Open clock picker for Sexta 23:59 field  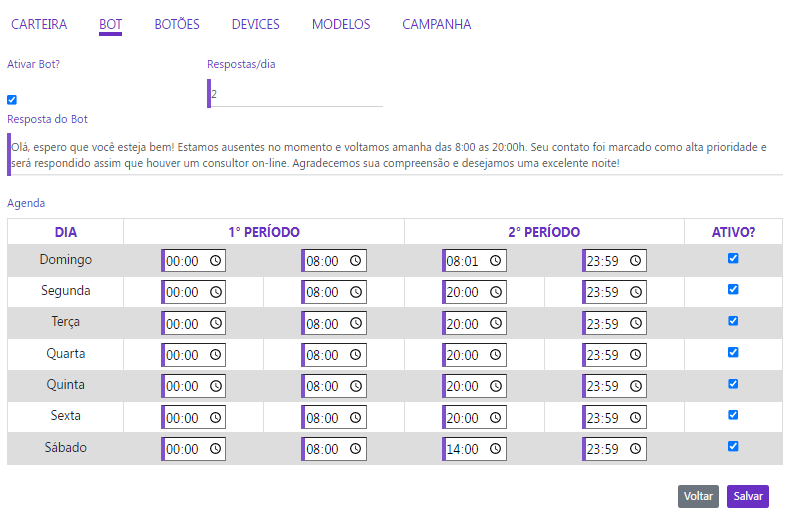(636, 418)
